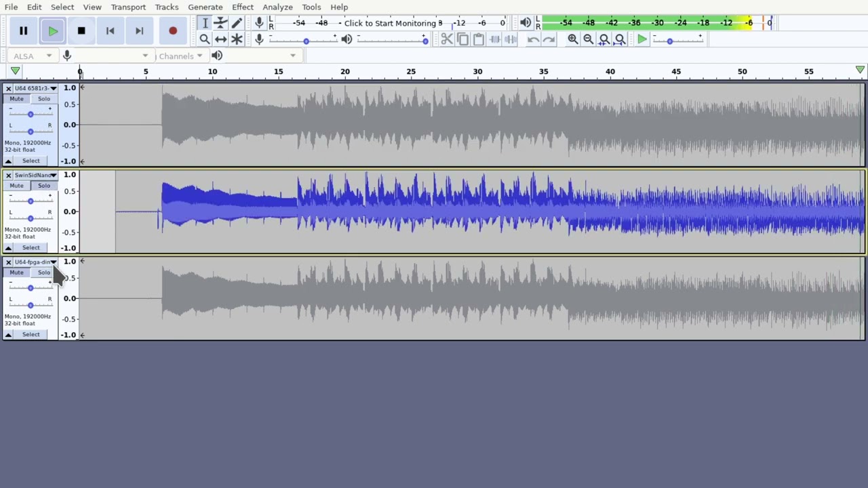Select the Multi-Tool asterisk icon
Screen dimensions: 868x488
click(x=237, y=39)
